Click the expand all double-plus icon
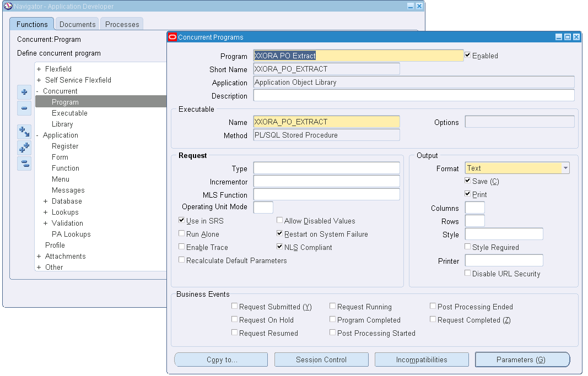This screenshot has width=588, height=376. 24,148
